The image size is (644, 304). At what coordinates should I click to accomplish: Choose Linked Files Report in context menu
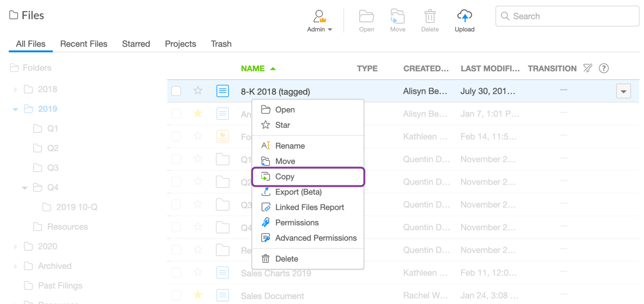tap(308, 208)
